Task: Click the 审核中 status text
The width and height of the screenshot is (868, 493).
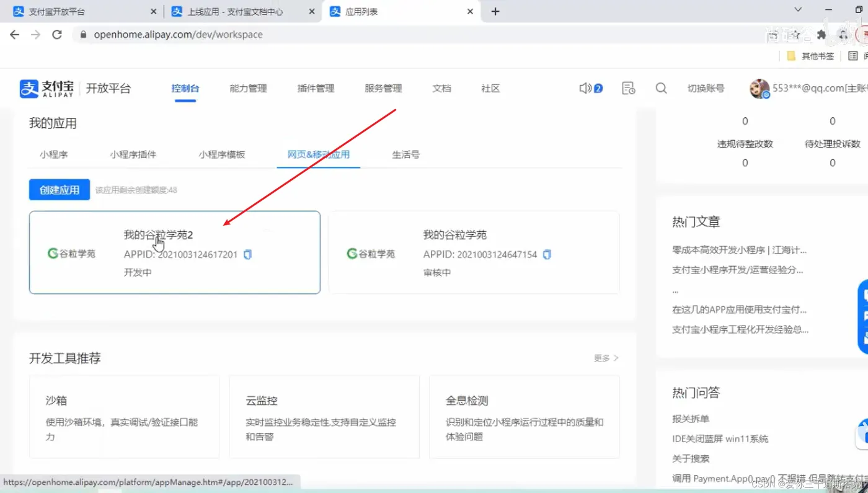Action: (437, 273)
